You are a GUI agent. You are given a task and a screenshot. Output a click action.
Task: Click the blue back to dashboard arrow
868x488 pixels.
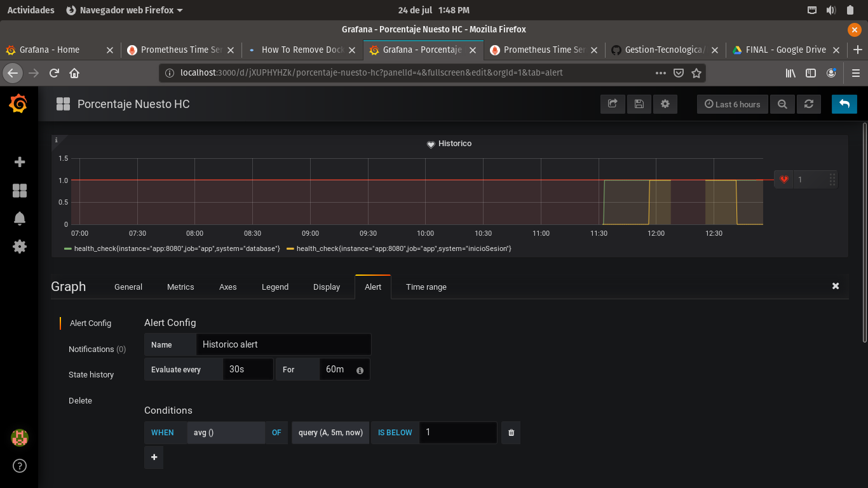[844, 104]
